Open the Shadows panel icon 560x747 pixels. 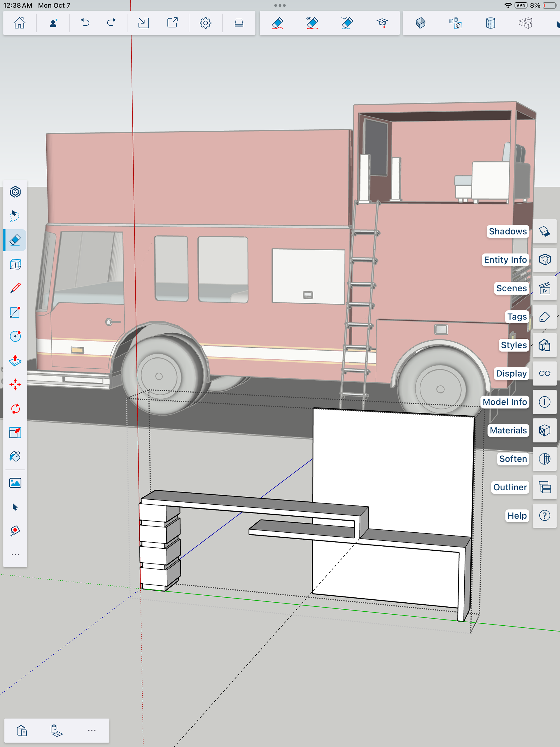(545, 231)
